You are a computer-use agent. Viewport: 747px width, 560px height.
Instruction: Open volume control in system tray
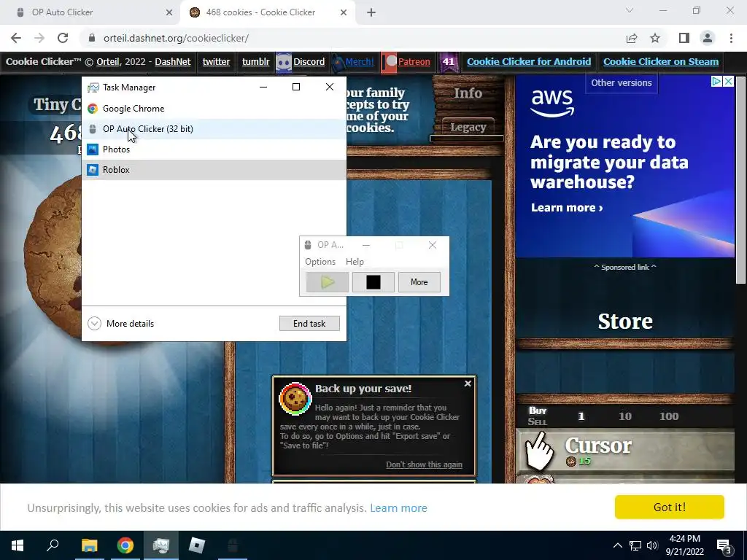(x=651, y=545)
